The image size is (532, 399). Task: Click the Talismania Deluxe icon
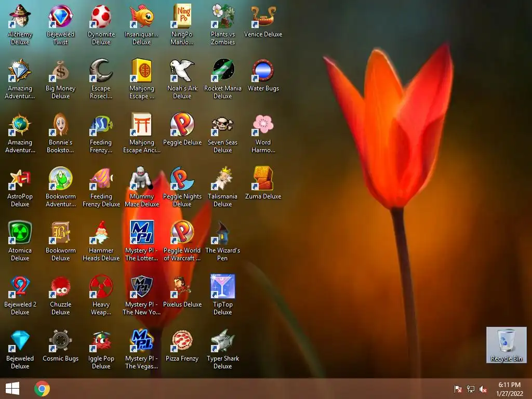(222, 178)
